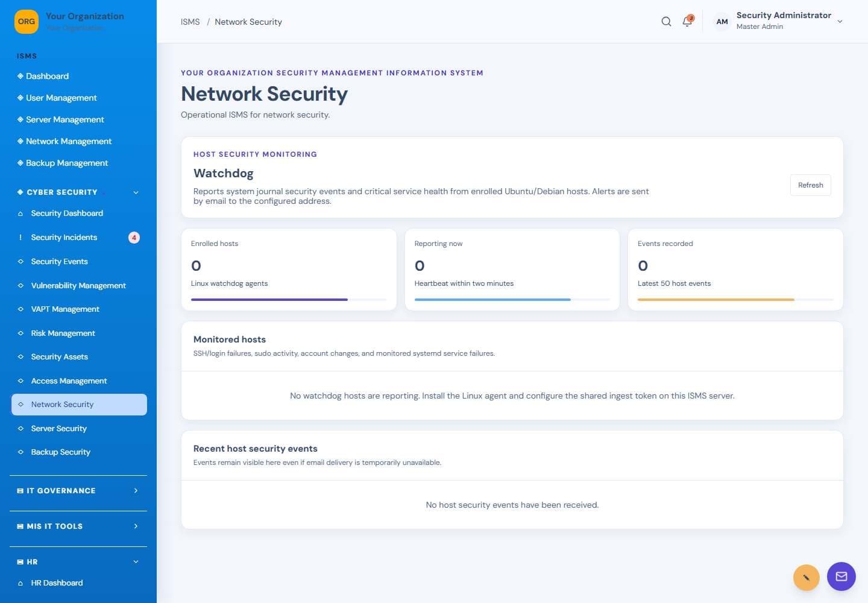Click the exclamation icon beside Security Incidents
Screen dimensions: 868x603
[x=20, y=238]
